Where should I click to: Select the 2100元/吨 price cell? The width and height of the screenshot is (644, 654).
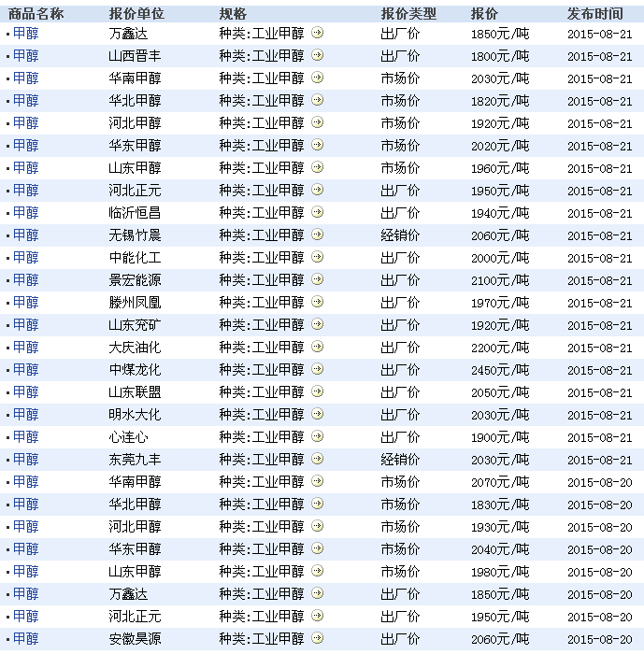tap(500, 280)
